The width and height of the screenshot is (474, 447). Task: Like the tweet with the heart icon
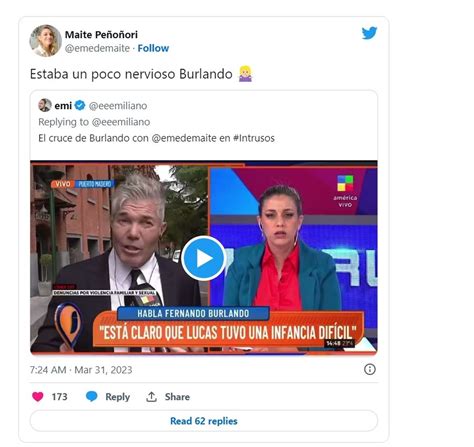[x=38, y=397]
